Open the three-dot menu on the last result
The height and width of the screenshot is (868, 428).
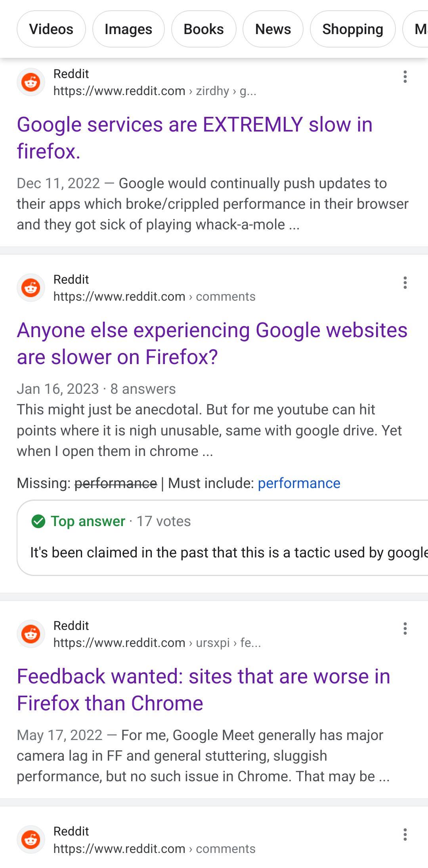point(405,835)
